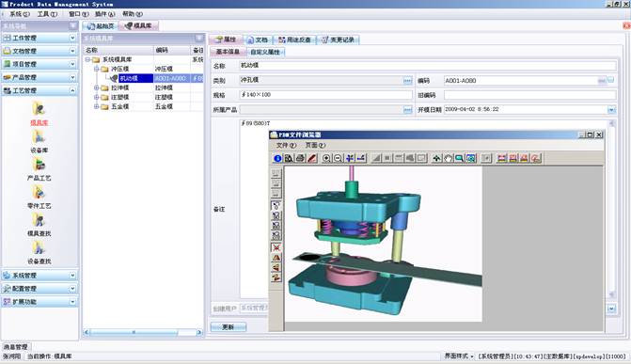Image resolution: width=631 pixels, height=364 pixels.
Task: Click the rotate-view icon below the grayed side icons
Action: (276, 205)
